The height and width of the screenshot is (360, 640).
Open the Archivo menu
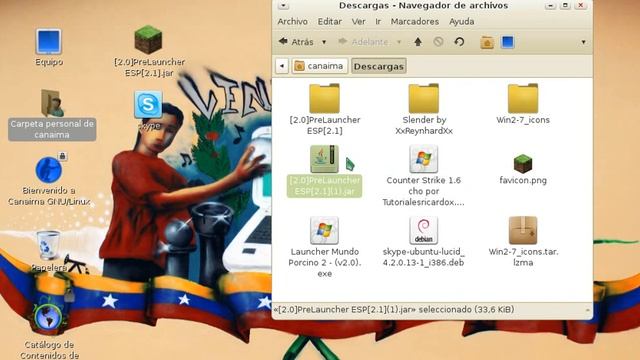click(x=293, y=22)
